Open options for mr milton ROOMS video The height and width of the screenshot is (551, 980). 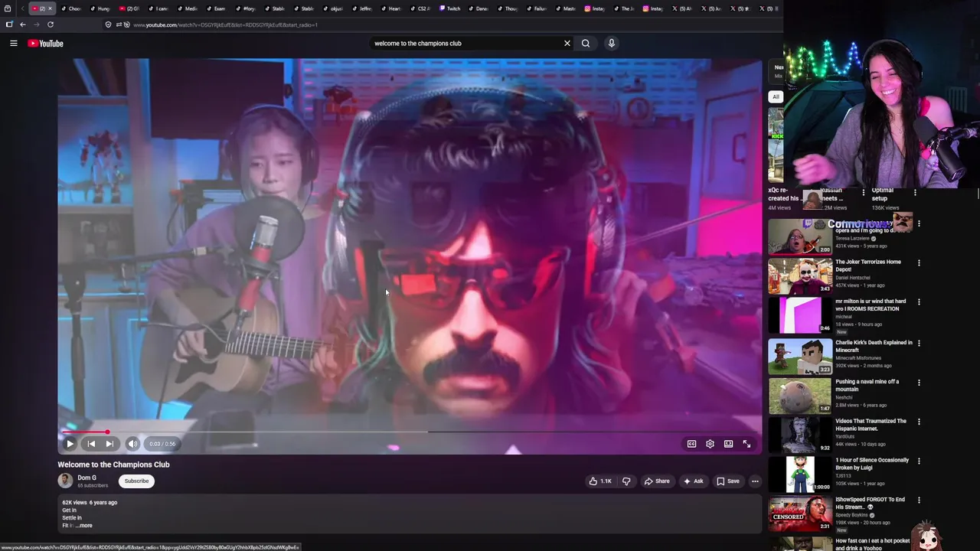[x=919, y=302]
